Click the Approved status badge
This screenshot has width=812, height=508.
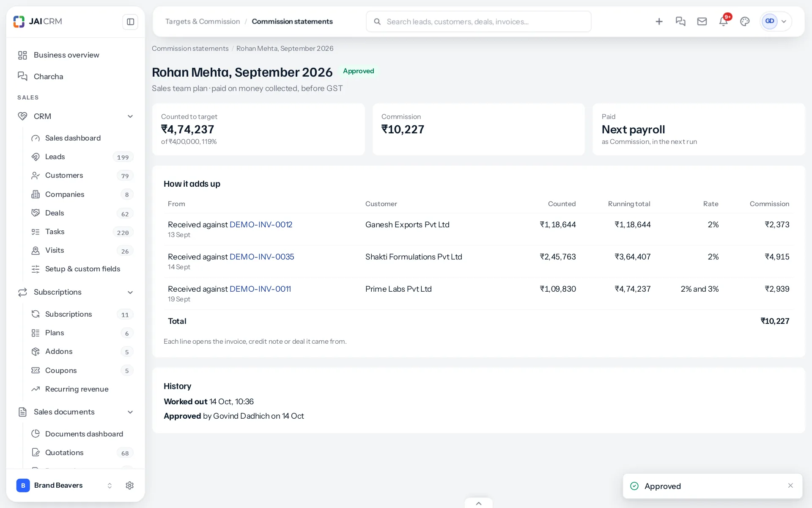pyautogui.click(x=359, y=71)
